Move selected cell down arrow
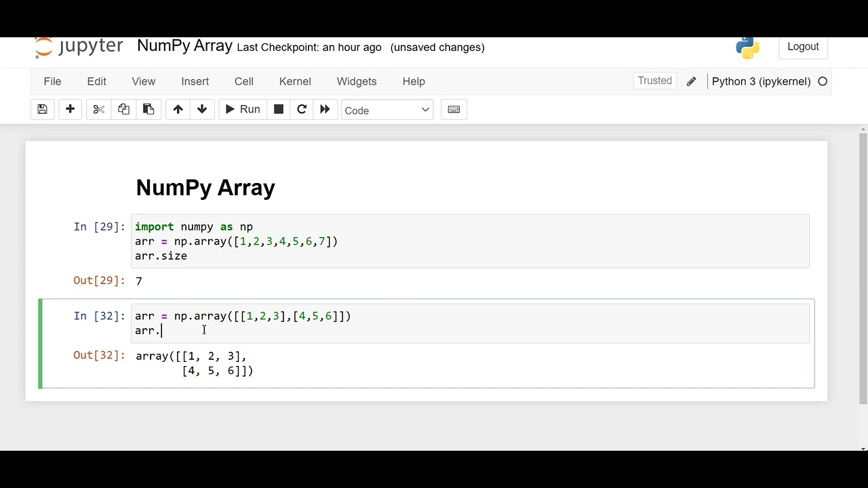Screen dimensions: 868x488 202,110
